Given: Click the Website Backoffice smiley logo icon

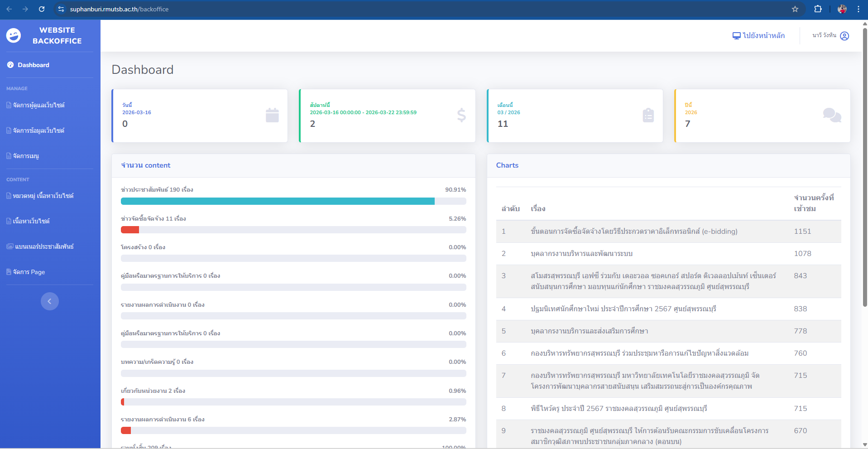Looking at the screenshot, I should (14, 35).
